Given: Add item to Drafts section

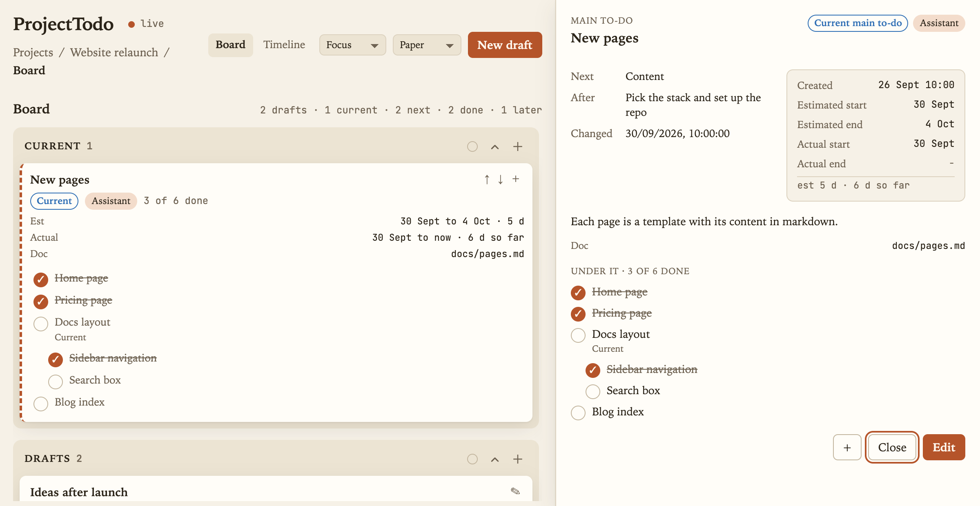Looking at the screenshot, I should coord(518,459).
